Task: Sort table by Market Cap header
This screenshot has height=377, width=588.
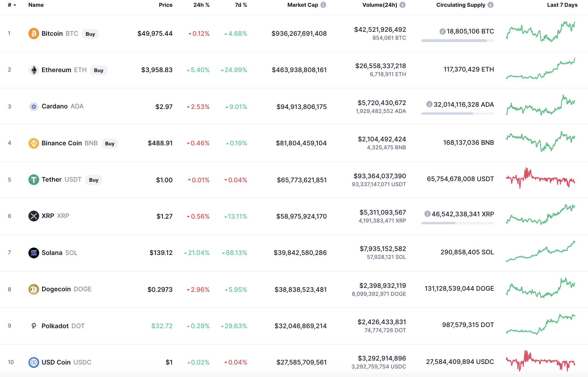Action: tap(303, 5)
